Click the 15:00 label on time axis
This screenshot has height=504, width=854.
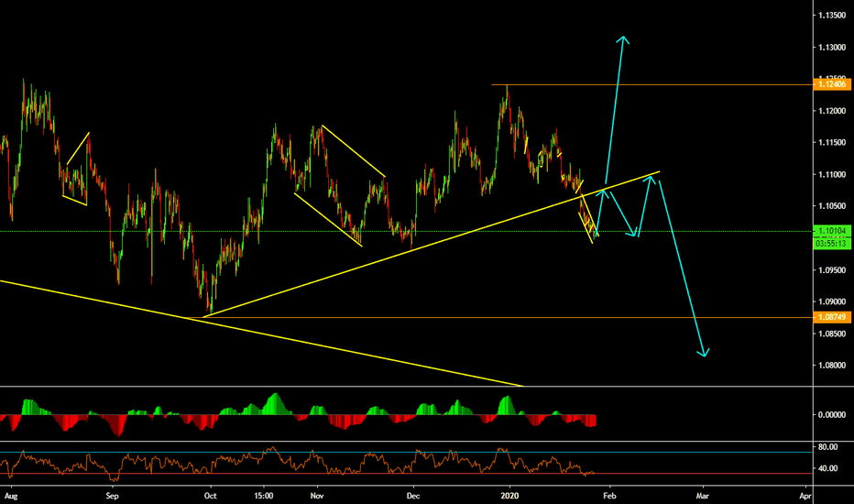pyautogui.click(x=264, y=496)
